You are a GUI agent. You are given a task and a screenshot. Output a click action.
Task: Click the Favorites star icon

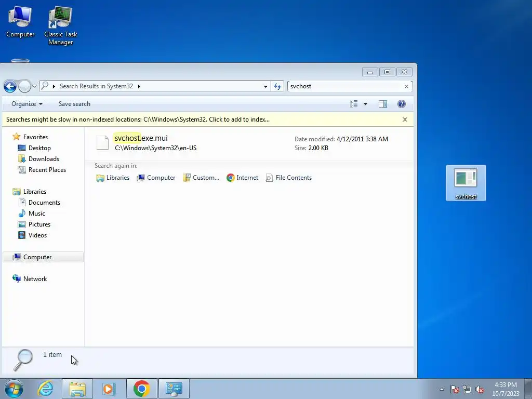16,137
